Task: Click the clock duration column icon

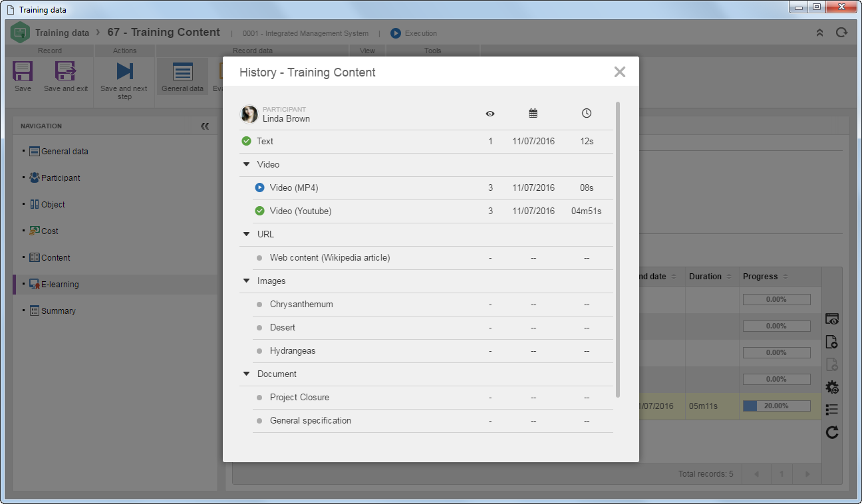Action: click(587, 114)
